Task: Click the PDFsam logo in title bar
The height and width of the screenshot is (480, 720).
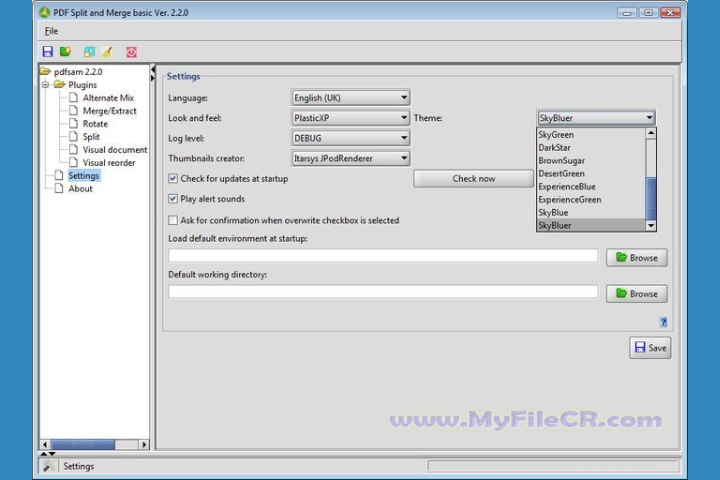Action: (x=45, y=12)
